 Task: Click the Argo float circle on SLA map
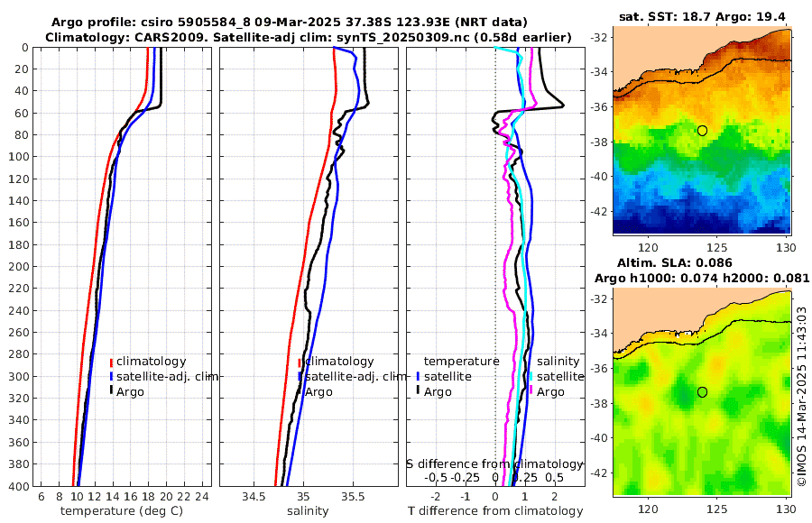tap(702, 392)
